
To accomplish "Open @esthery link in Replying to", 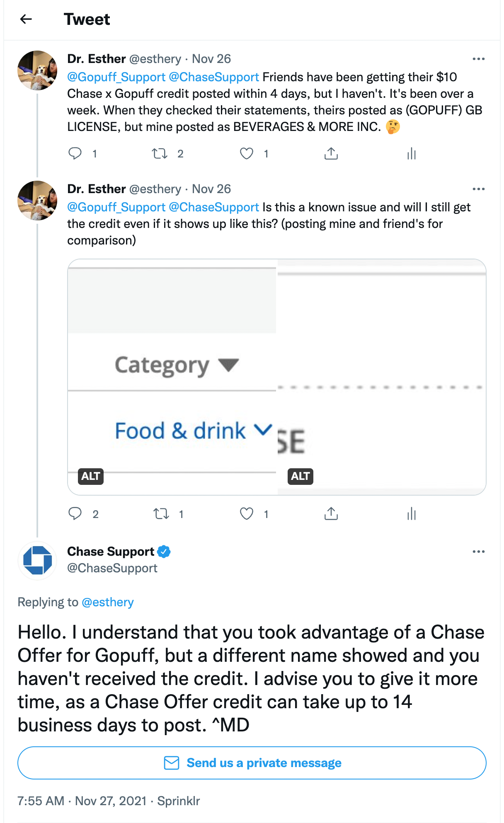I will tap(108, 602).
